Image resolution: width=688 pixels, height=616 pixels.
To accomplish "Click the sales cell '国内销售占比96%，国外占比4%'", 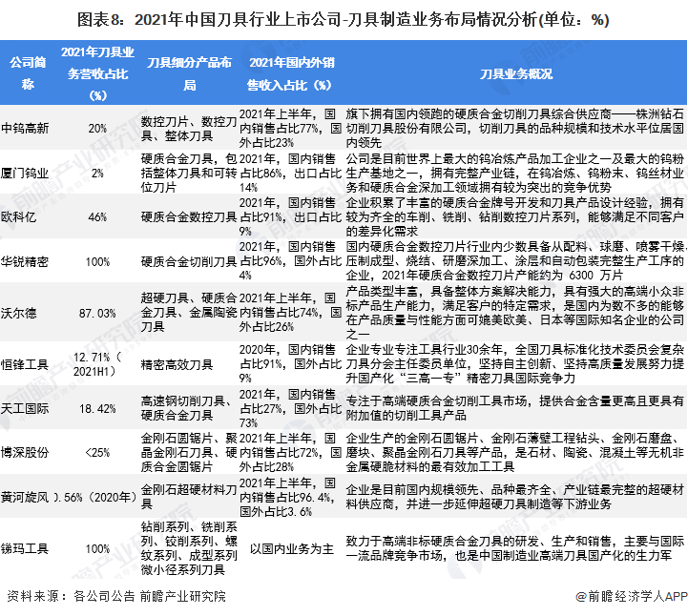I will pos(290,261).
